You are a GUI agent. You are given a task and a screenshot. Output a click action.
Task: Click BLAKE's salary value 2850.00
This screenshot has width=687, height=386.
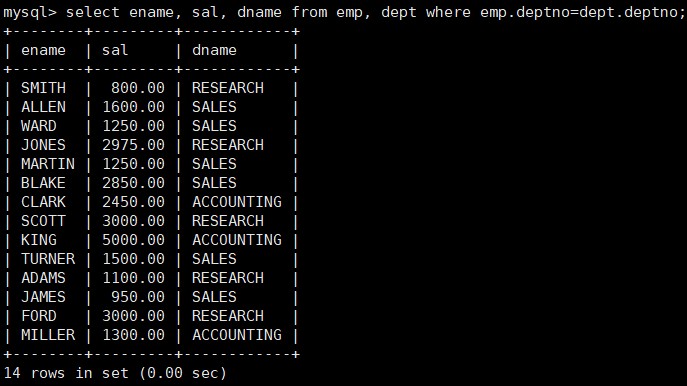coord(133,183)
